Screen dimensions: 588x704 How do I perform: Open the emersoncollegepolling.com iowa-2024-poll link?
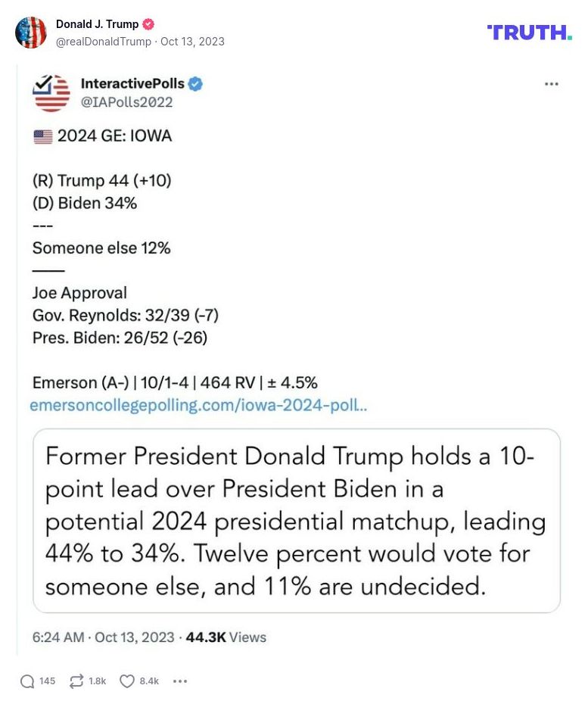[x=198, y=406]
